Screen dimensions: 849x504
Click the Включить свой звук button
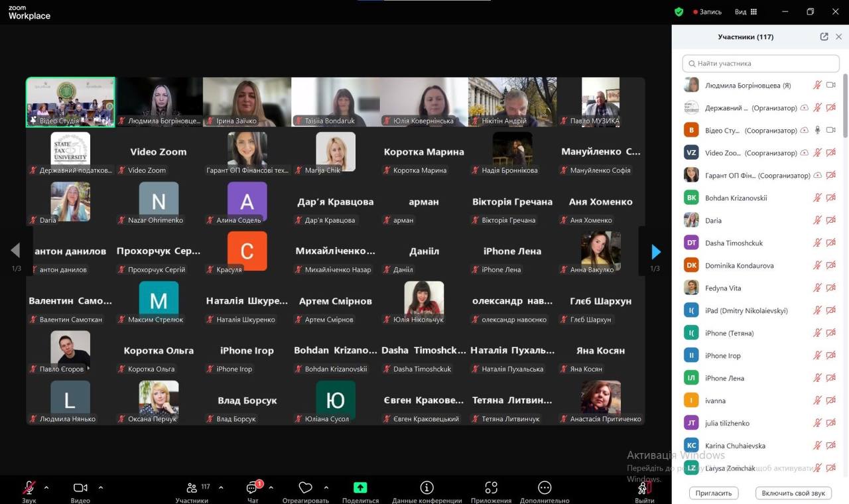pos(793,493)
